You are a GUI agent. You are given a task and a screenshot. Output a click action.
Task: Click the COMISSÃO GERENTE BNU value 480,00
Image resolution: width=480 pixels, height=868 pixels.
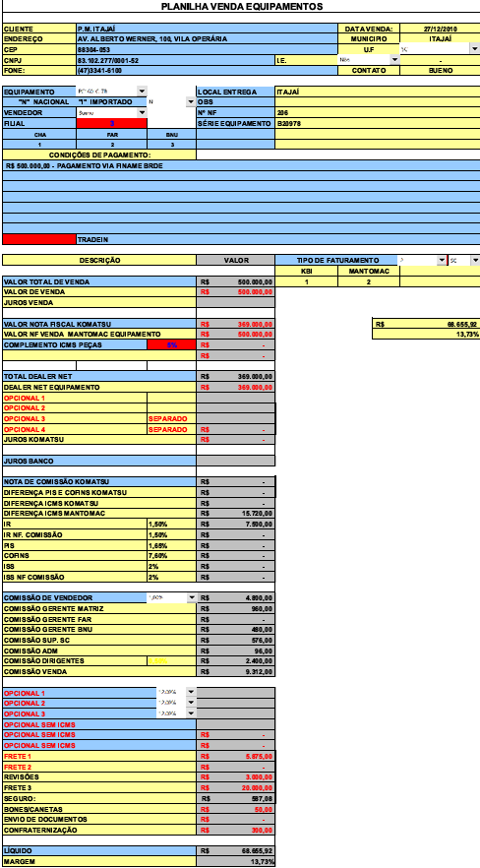[236, 630]
